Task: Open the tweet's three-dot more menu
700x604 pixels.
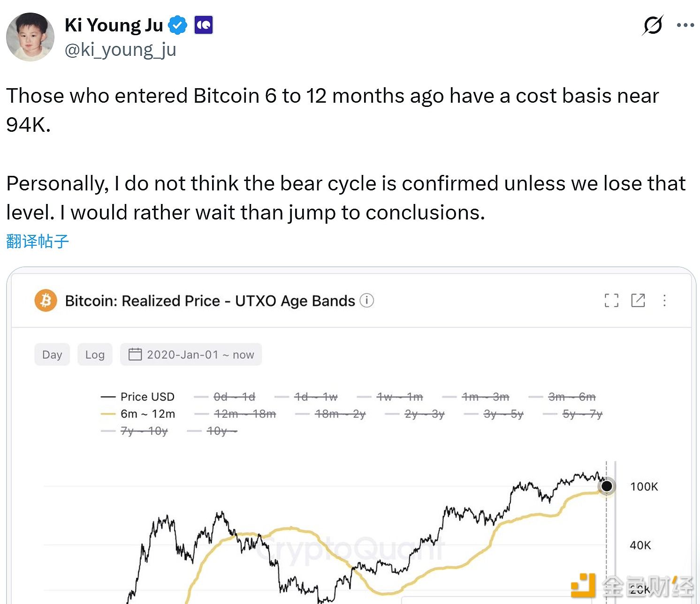Action: [x=685, y=25]
